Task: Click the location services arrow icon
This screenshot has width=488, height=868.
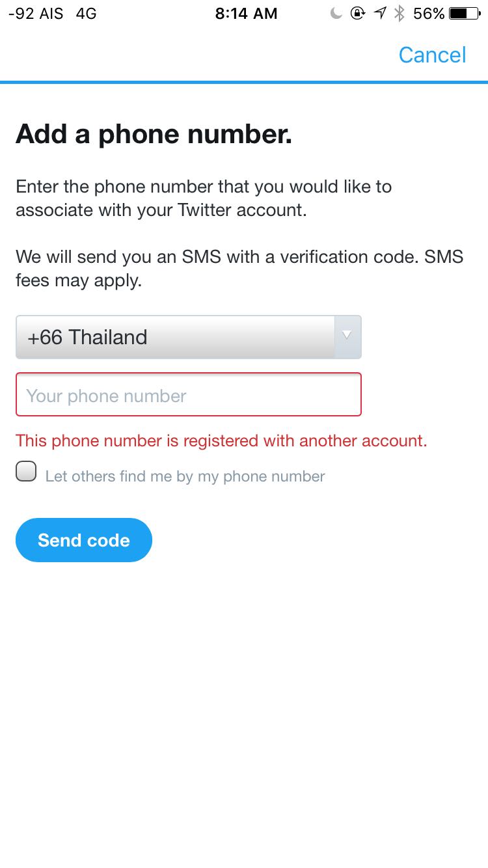Action: [380, 14]
